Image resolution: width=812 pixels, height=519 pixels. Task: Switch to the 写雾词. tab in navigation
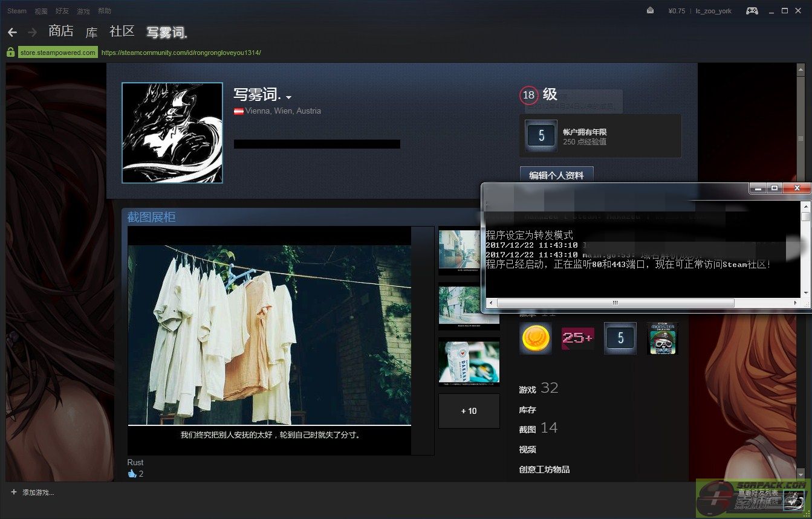167,32
